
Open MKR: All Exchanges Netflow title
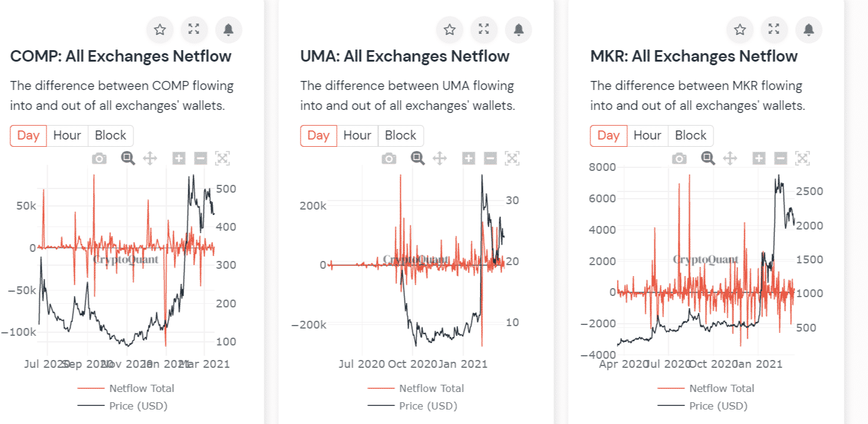coord(694,57)
